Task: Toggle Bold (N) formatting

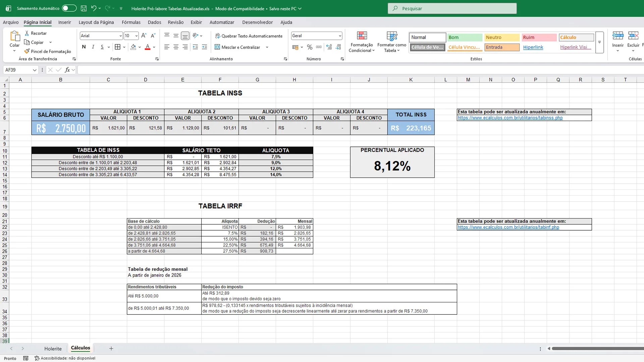Action: coord(84,47)
